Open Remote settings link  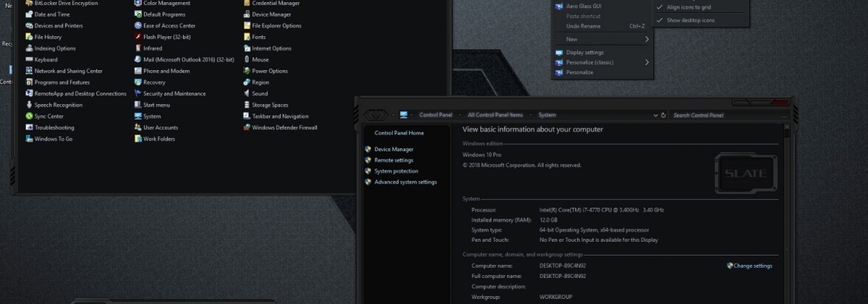pos(393,160)
